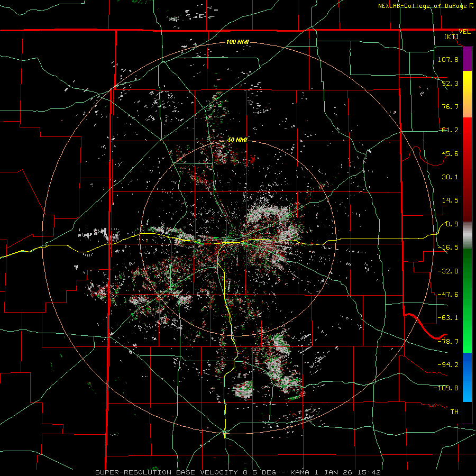Click the -0.9 legend value
476x476 pixels.
451,224
